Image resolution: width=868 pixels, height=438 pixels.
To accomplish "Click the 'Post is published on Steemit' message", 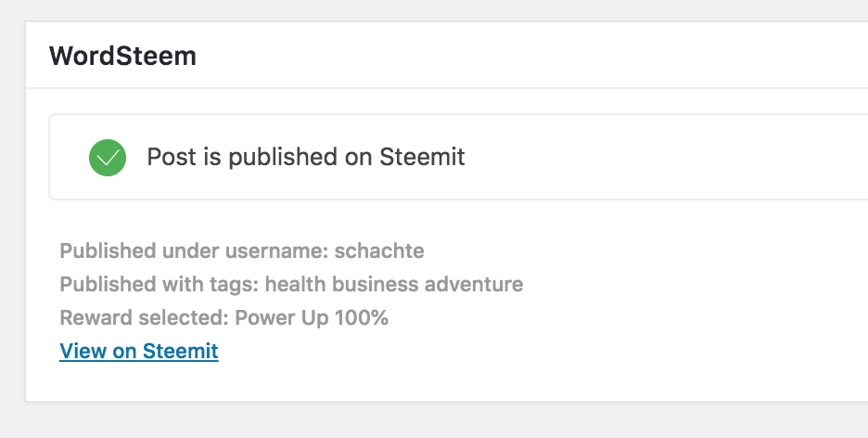I will click(x=306, y=157).
